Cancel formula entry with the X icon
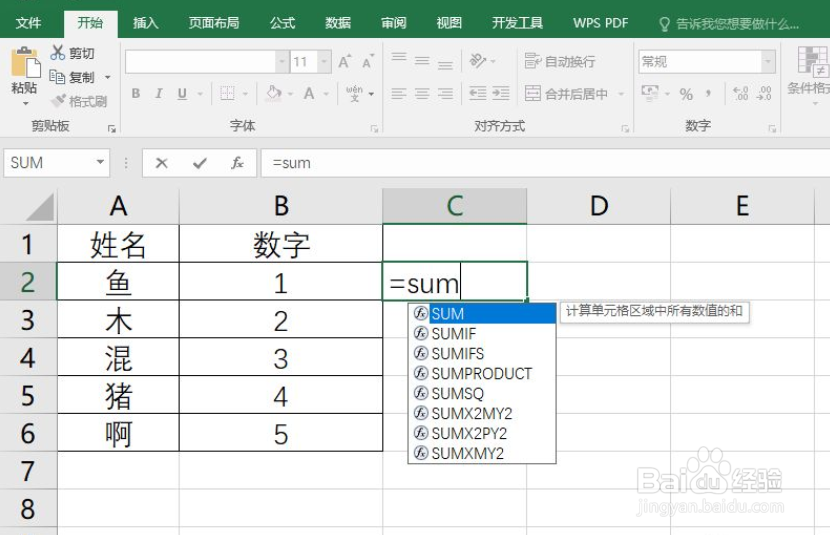This screenshot has height=535, width=830. 162,163
